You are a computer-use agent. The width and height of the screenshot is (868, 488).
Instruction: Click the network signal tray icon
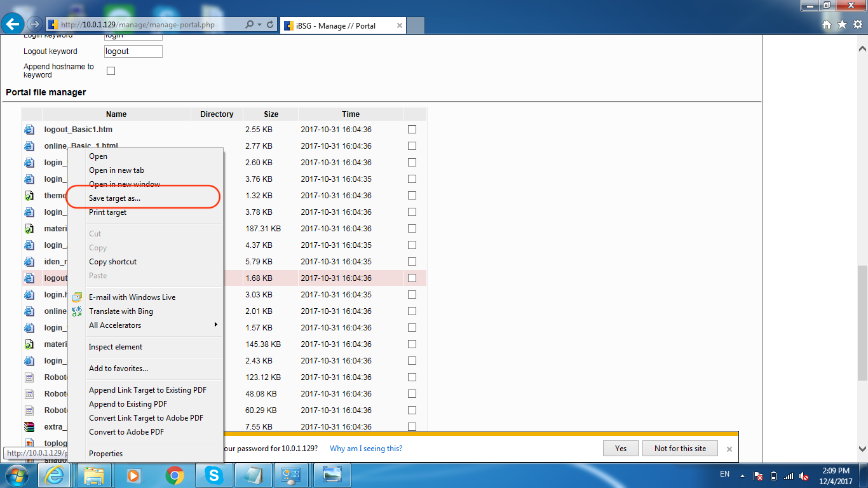789,476
